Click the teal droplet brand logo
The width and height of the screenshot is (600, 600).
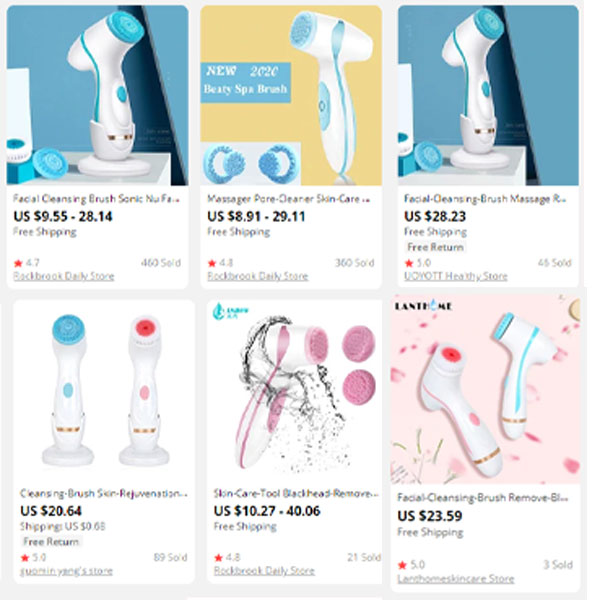point(230,311)
